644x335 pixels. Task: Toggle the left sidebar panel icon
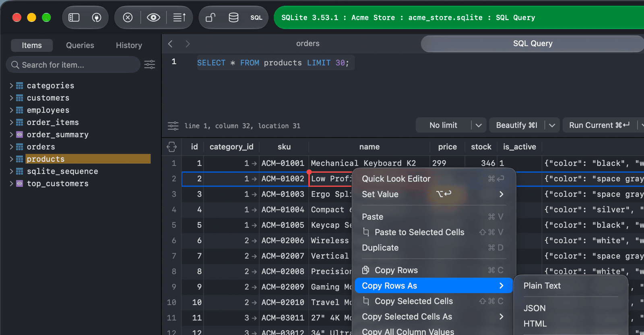click(74, 17)
